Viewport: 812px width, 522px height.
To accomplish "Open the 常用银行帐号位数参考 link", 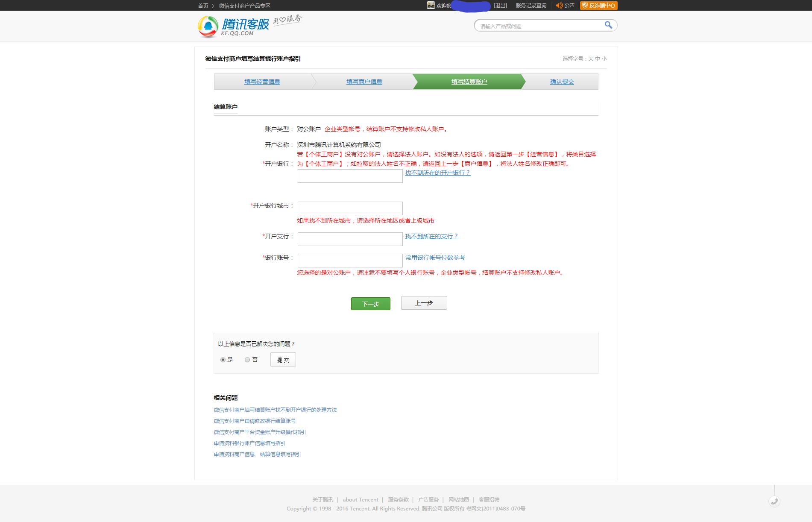I will point(435,257).
